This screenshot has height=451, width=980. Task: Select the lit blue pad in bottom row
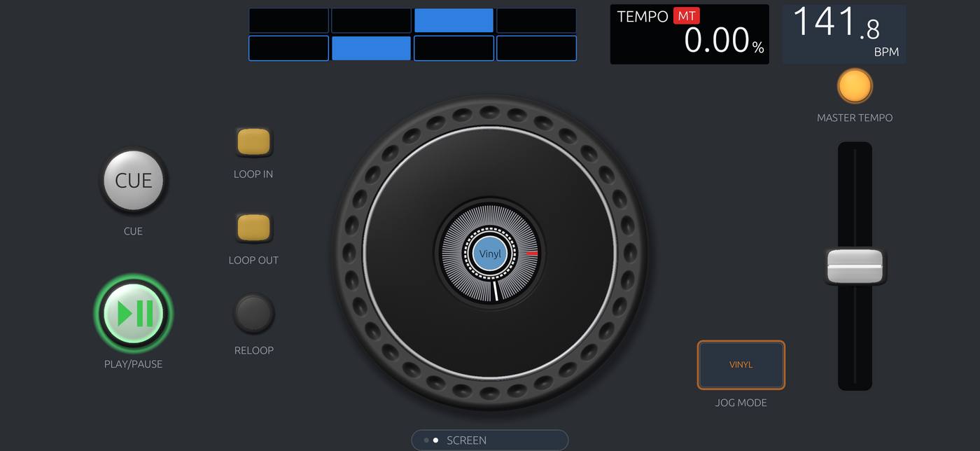(x=371, y=48)
